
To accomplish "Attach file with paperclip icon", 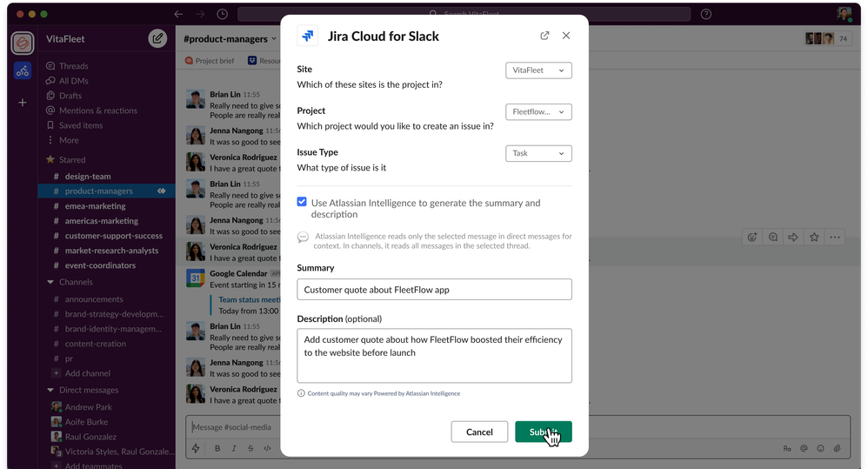I will 837,448.
